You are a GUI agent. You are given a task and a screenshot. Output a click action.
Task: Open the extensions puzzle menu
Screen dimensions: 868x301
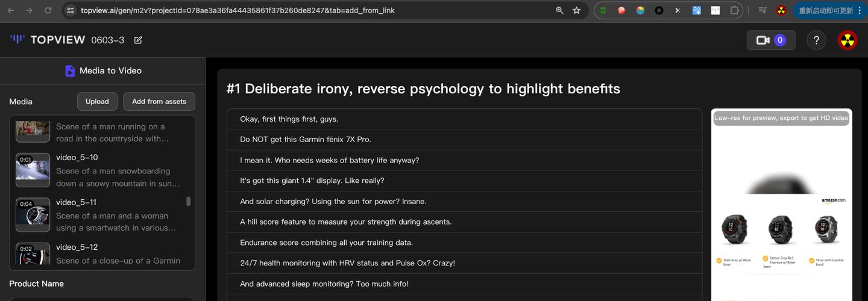(734, 10)
